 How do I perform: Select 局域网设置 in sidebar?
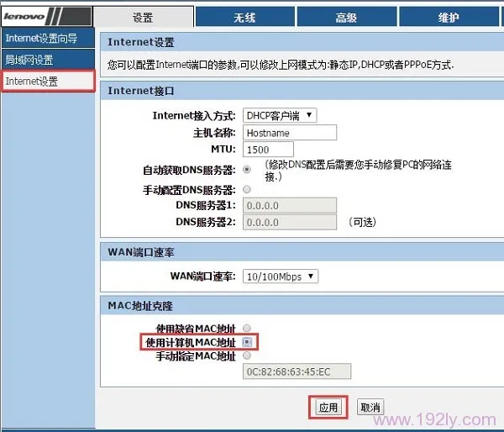pos(29,60)
